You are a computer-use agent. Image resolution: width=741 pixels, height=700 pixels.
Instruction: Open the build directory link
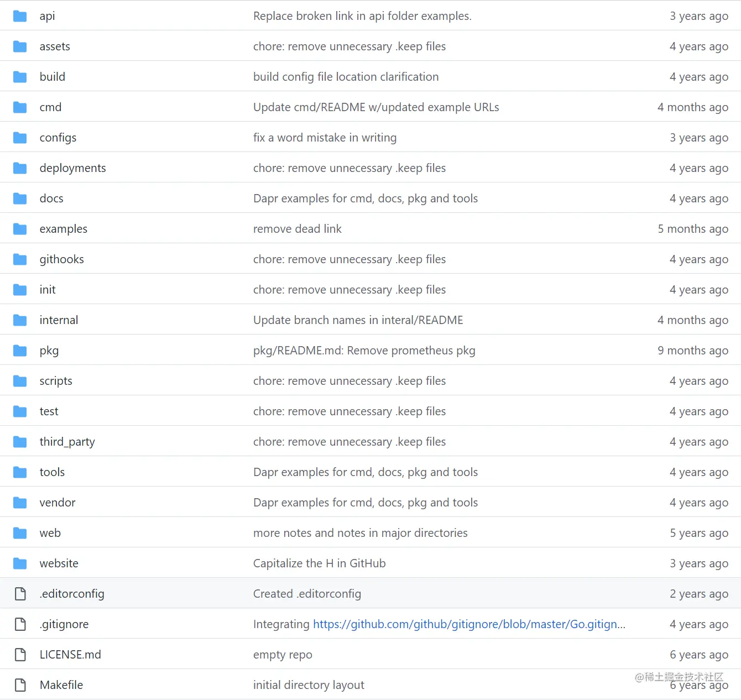coord(53,77)
